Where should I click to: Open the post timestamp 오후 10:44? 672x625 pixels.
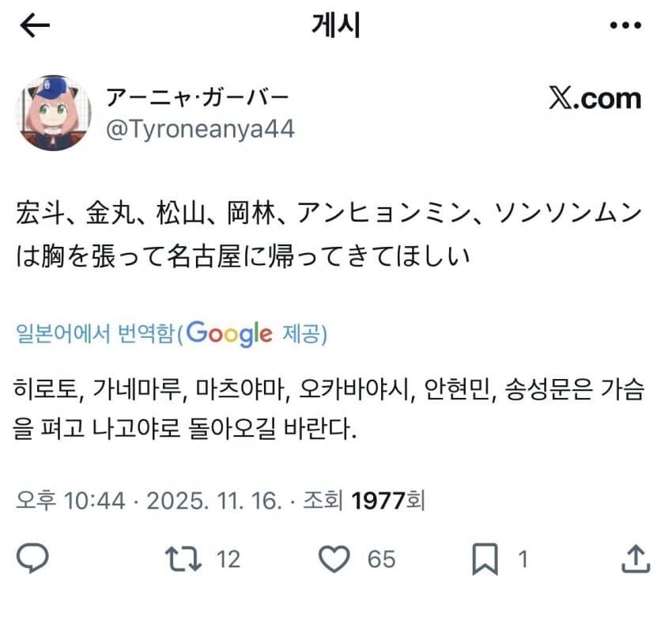(70, 500)
